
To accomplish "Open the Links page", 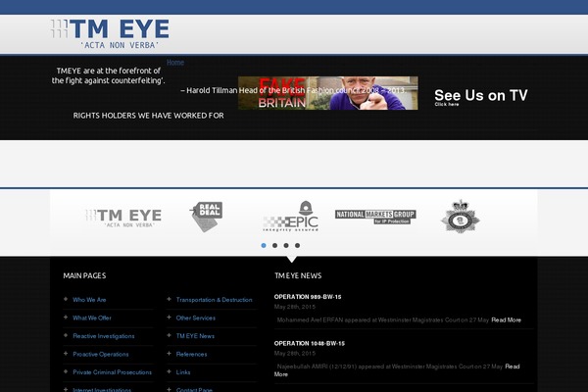I will (183, 372).
